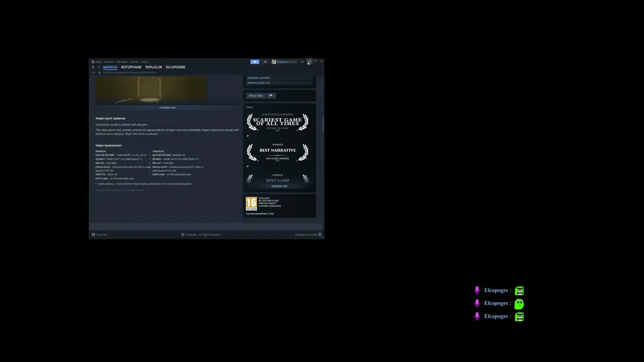The height and width of the screenshot is (362, 644).
Task: Expand awards list with DEVAMINI OKU
Action: coord(279,186)
